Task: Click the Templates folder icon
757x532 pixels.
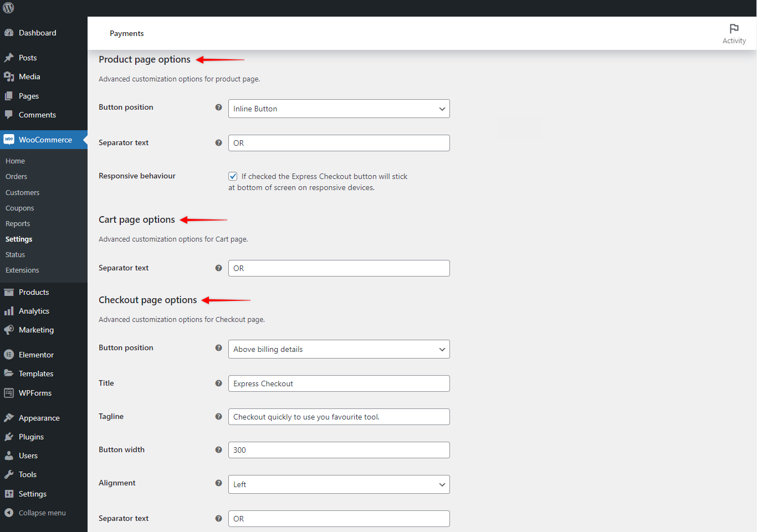Action: [x=9, y=374]
